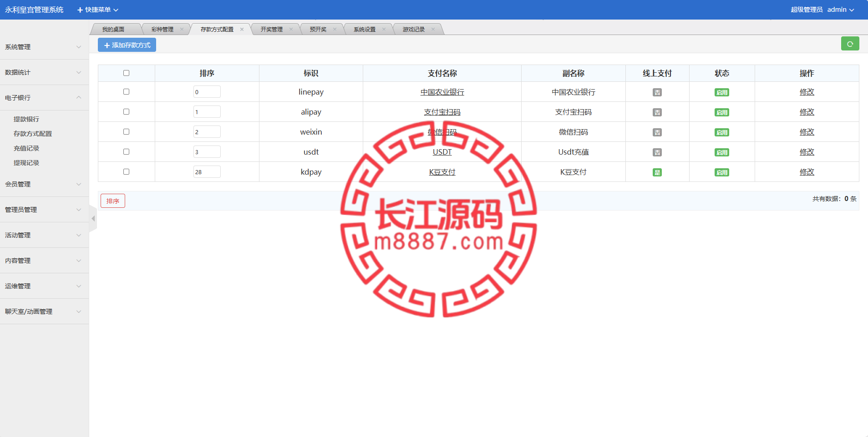Click the 启用 status badge for kdpay
Screen dimensions: 868x437
722,172
